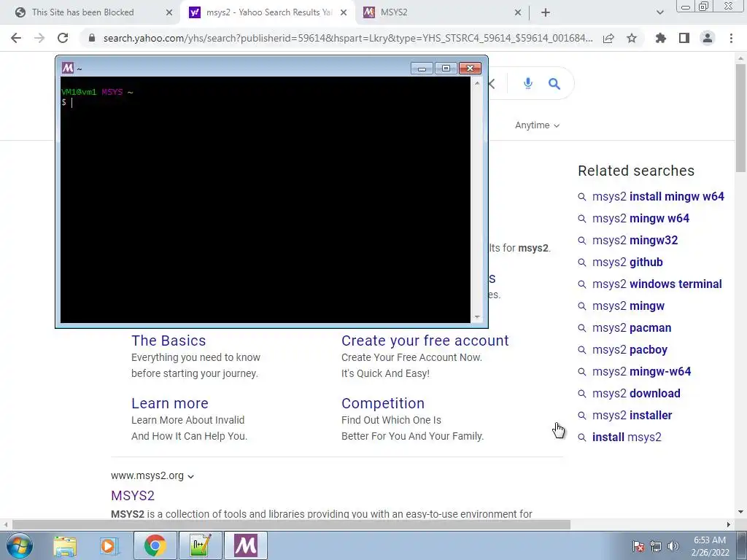747x560 pixels.
Task: Minimize the MSYS2 terminal window
Action: [422, 69]
